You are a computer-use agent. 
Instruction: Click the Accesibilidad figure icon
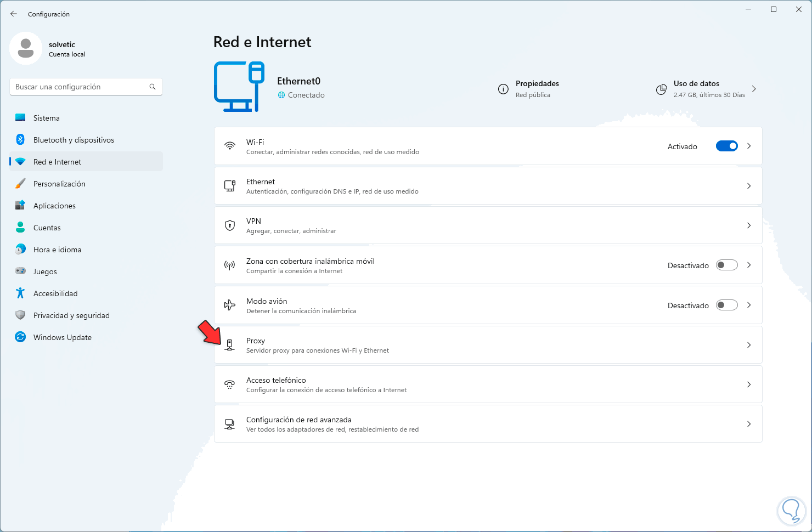click(x=20, y=293)
